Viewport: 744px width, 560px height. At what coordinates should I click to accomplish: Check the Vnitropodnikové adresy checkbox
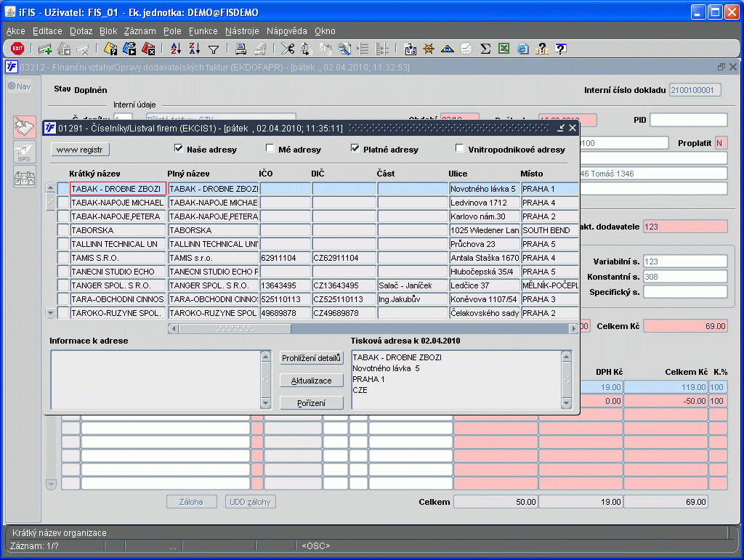point(459,149)
